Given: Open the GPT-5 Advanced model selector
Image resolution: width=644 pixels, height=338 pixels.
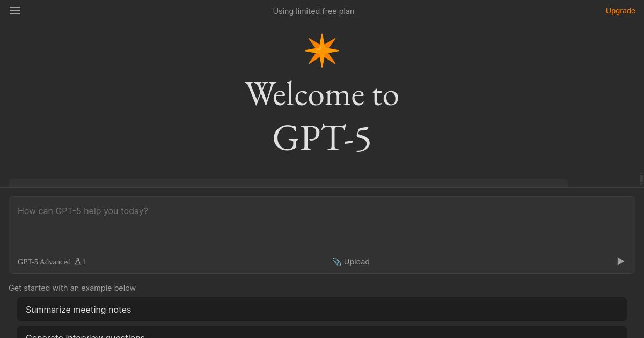Looking at the screenshot, I should [x=44, y=262].
